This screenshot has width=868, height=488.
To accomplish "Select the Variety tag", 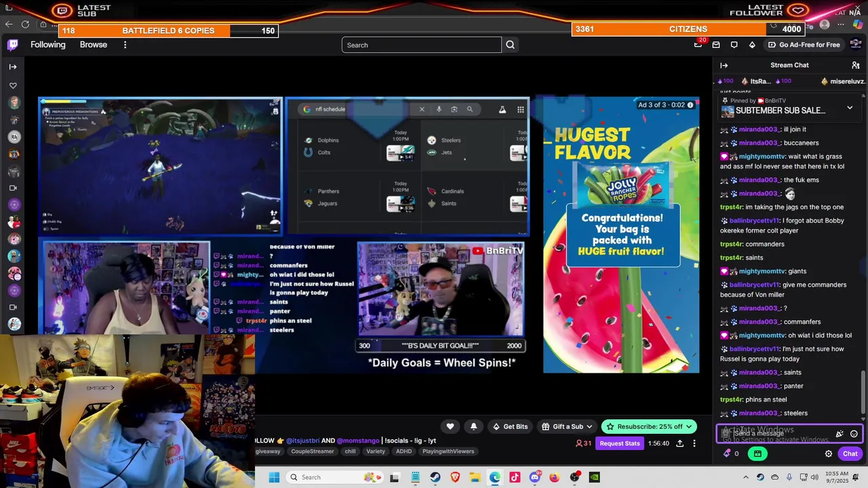I will click(x=376, y=451).
